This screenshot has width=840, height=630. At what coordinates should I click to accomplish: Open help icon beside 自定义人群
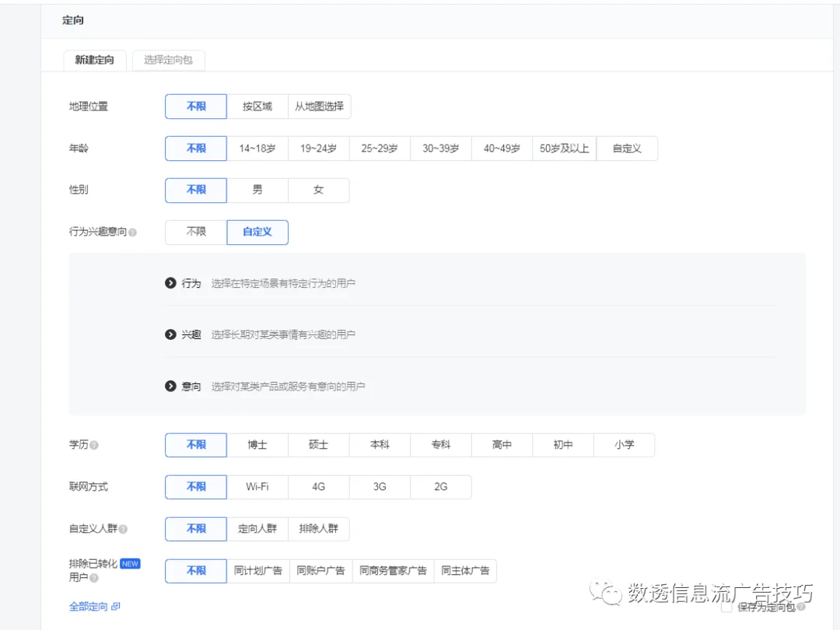pyautogui.click(x=123, y=530)
